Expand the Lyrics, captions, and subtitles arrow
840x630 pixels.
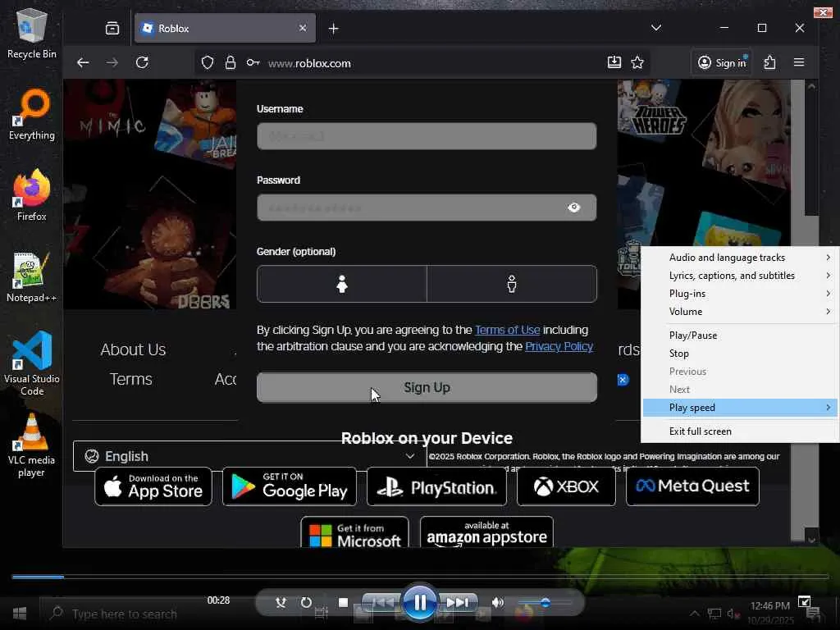coord(829,276)
